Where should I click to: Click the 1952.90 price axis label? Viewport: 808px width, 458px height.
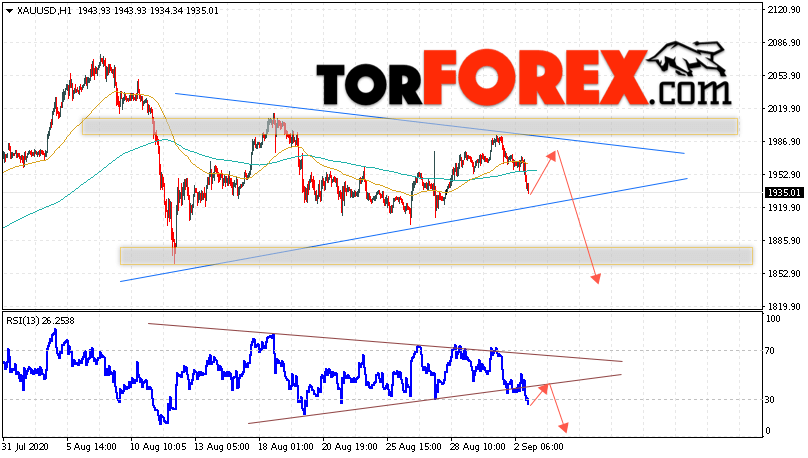[784, 175]
